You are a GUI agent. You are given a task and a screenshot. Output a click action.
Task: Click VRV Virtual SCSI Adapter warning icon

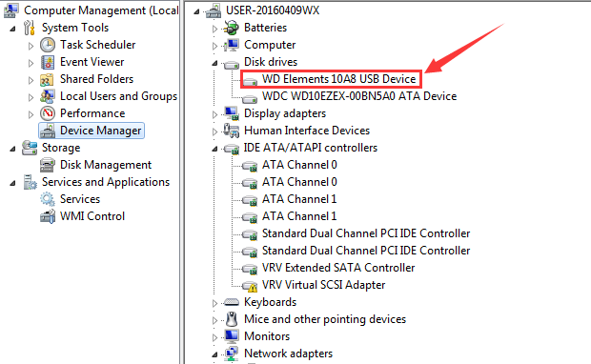coord(250,287)
